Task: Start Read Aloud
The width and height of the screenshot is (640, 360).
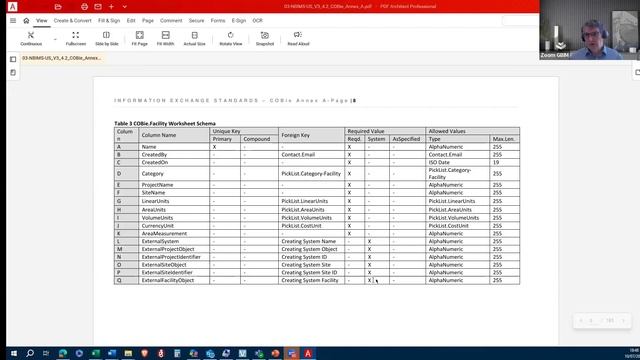Action: point(298,38)
